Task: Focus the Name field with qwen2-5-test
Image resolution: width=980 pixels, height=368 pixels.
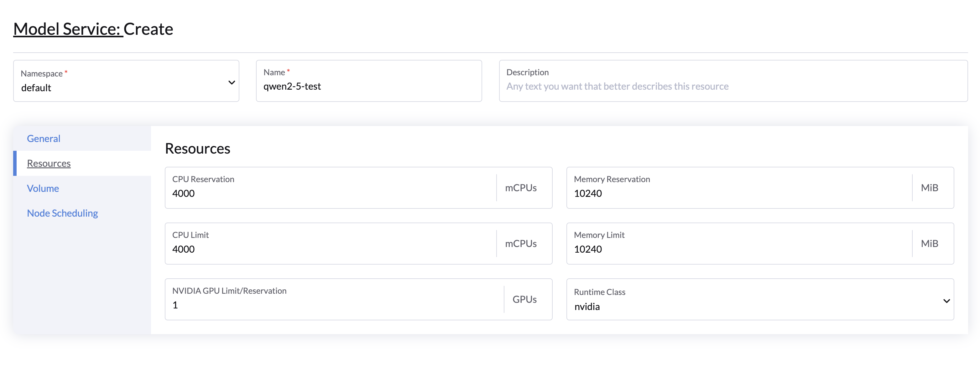Action: (x=369, y=81)
